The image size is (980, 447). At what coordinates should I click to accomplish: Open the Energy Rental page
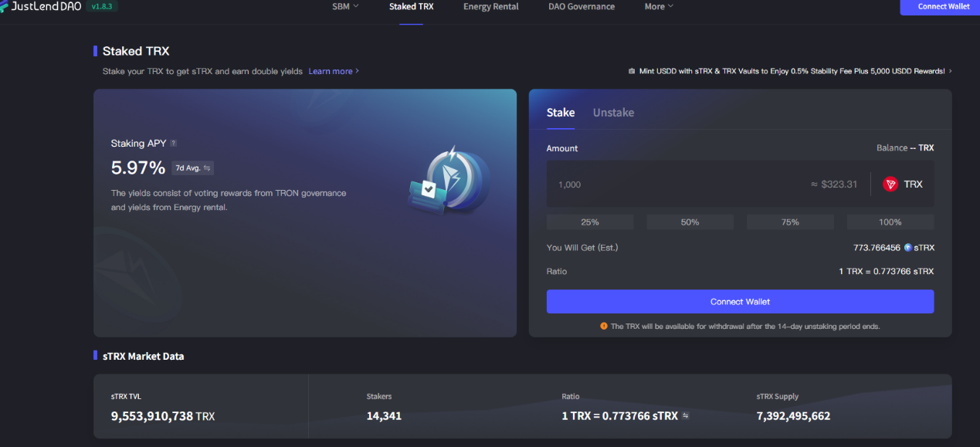[x=490, y=7]
